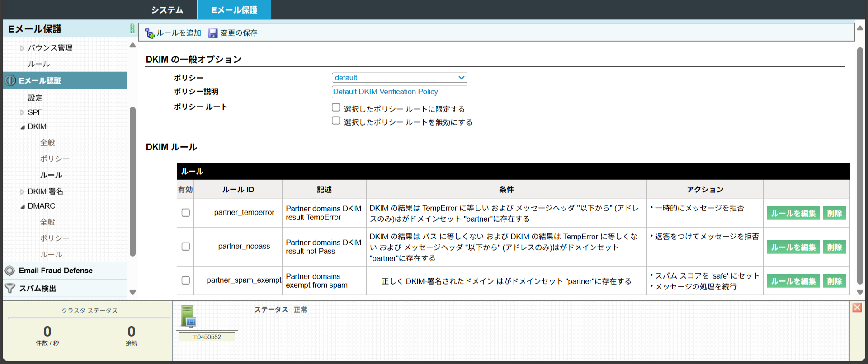
Task: Collapse the Eメール保護 sidebar panel handle
Action: point(132,28)
